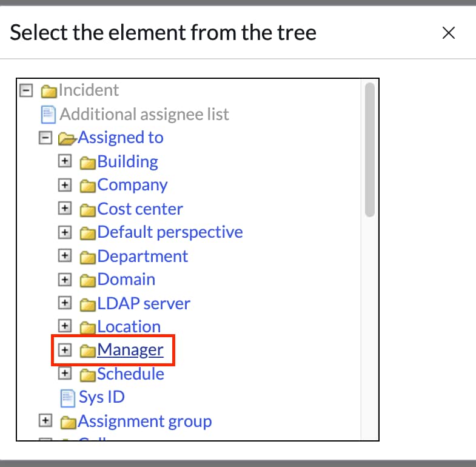Select the Default perspective link
Screen dimensions: 476x467
170,232
